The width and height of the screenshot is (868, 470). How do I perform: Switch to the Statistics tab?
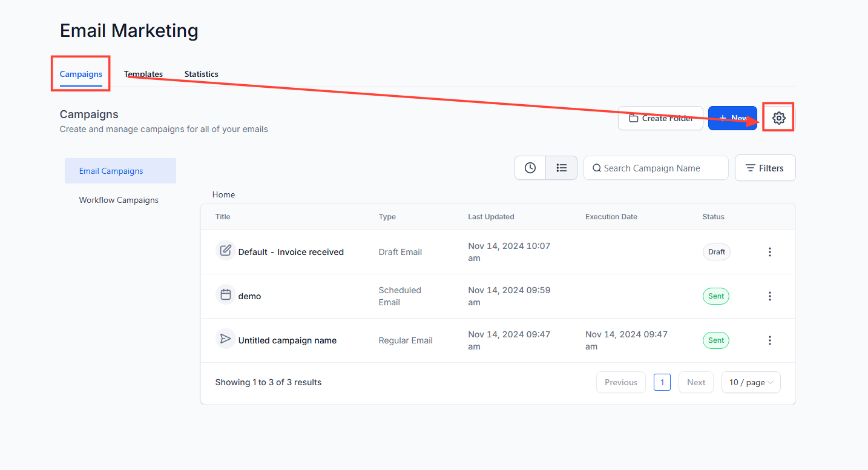201,74
